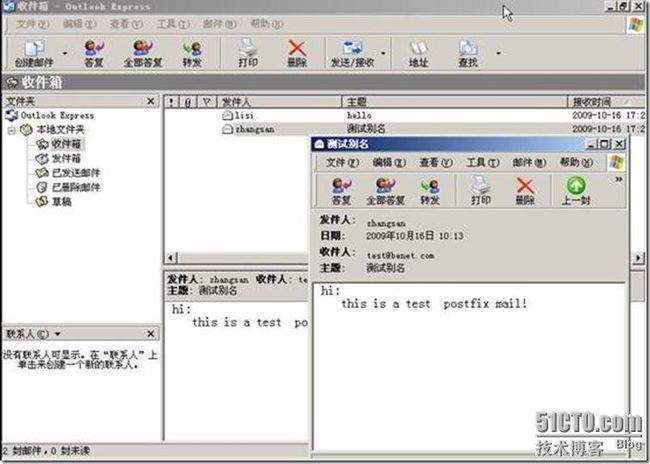
Task: Open 工具 menu in 测试别名 window
Action: point(483,163)
